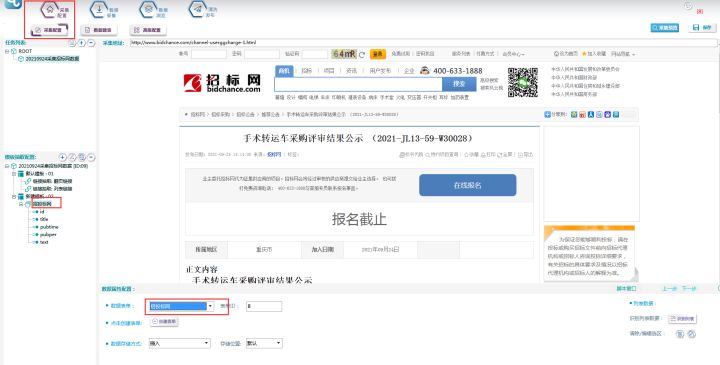720x365 pixels.
Task: Refresh the 64mR captcha image
Action: [x=362, y=55]
